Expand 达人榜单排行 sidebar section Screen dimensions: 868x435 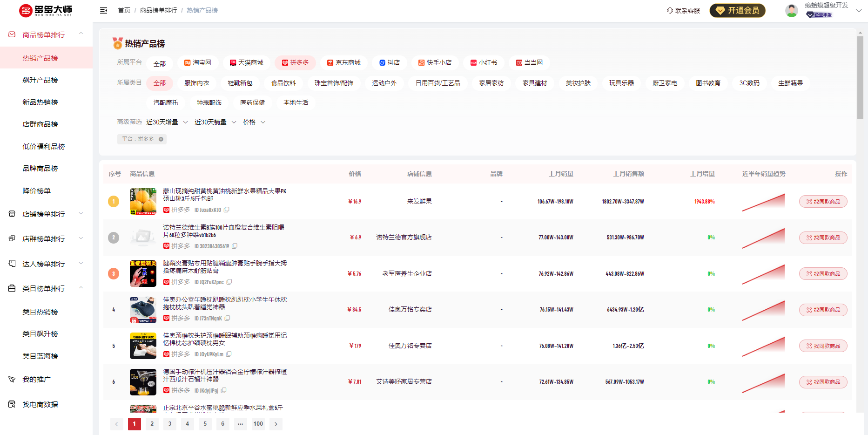coord(81,264)
